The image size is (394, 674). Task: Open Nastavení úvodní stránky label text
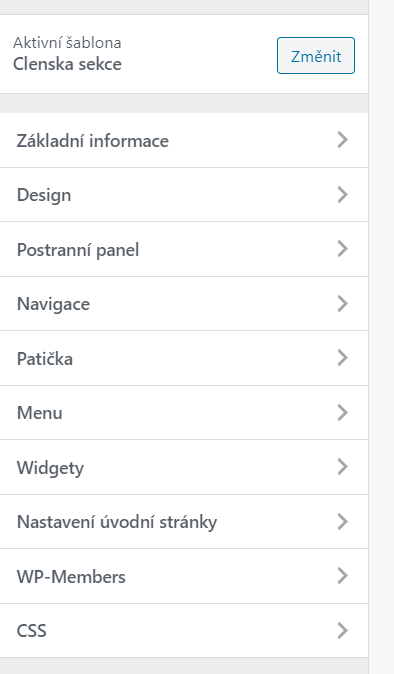click(117, 522)
